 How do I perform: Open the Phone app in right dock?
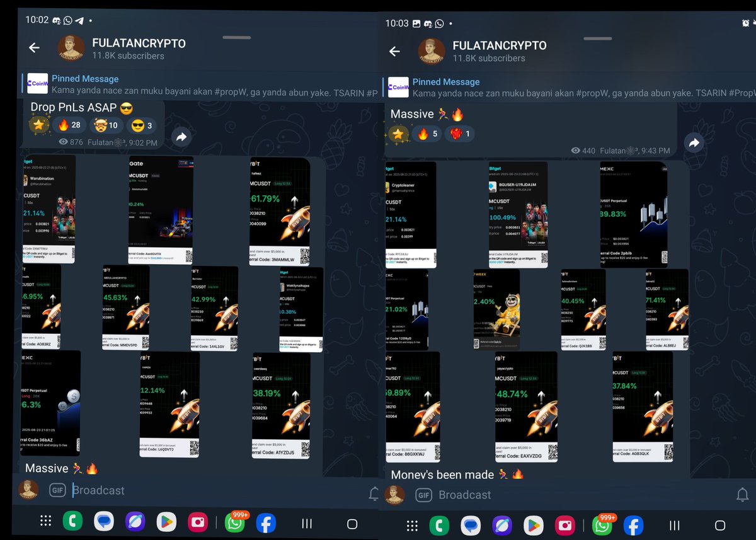click(439, 526)
